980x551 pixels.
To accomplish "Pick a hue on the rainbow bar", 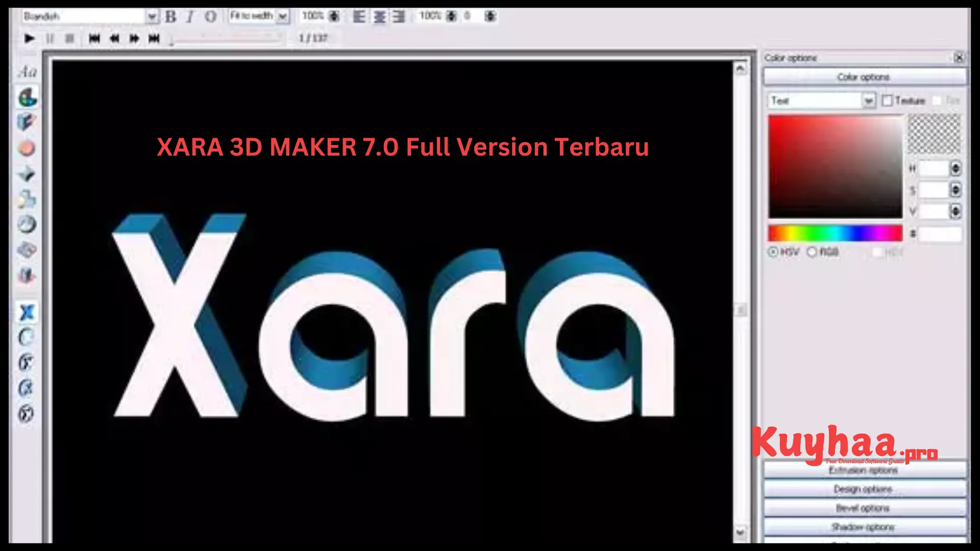I will pos(836,233).
